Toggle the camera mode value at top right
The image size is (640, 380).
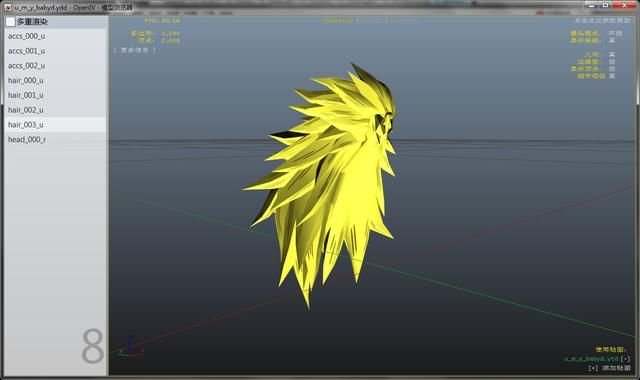coord(615,33)
